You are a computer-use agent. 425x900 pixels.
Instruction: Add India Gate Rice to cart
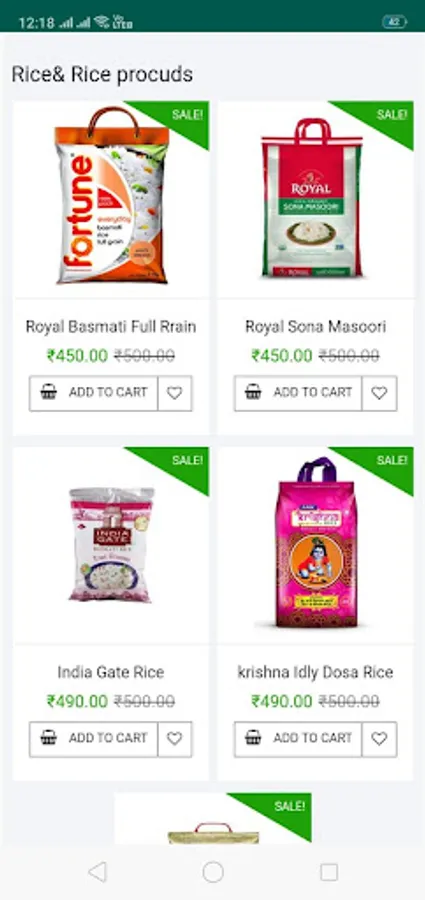click(x=94, y=739)
